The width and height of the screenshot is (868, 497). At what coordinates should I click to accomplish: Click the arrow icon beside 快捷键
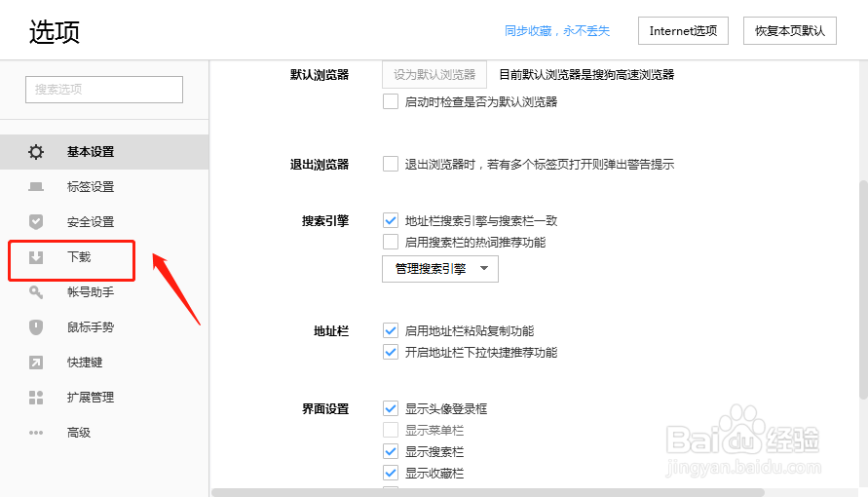[36, 363]
